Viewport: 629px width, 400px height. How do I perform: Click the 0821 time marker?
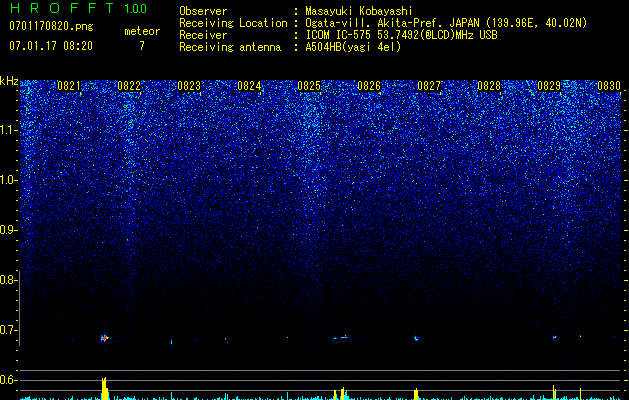(69, 86)
